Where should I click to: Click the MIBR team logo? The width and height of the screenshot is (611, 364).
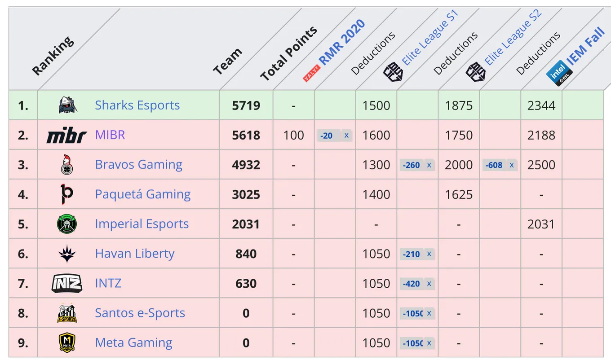[66, 135]
